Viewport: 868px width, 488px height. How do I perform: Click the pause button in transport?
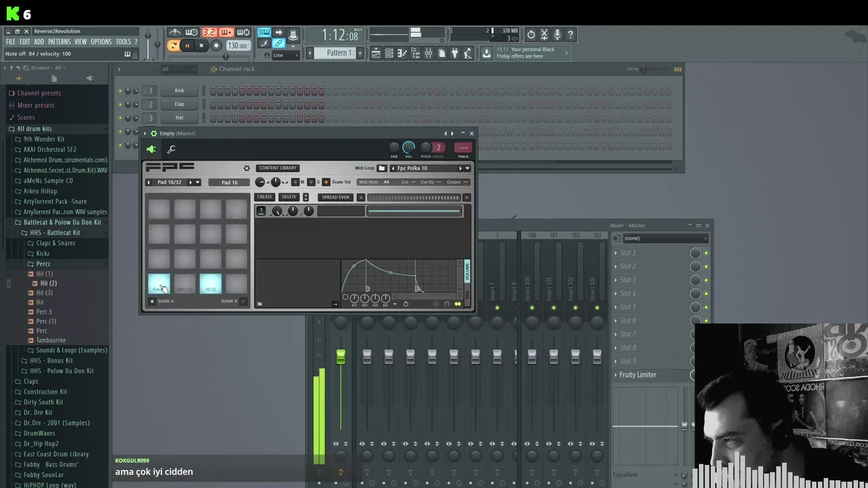(x=187, y=45)
